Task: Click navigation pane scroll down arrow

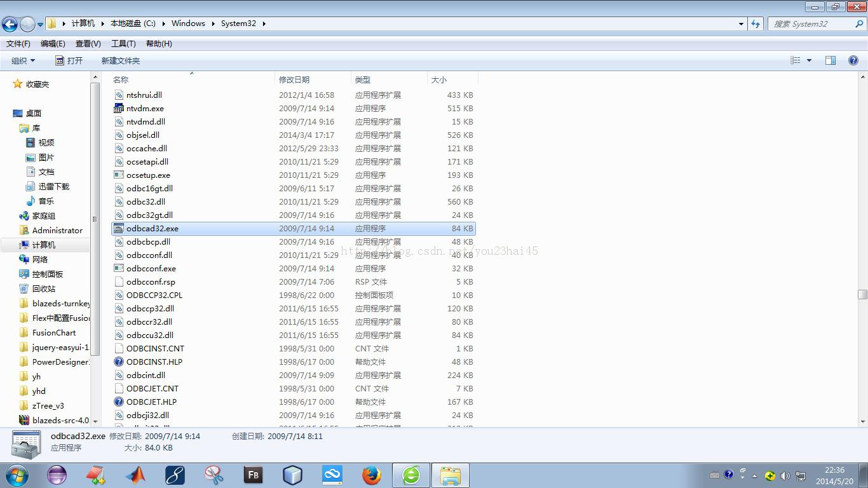Action: pyautogui.click(x=95, y=421)
